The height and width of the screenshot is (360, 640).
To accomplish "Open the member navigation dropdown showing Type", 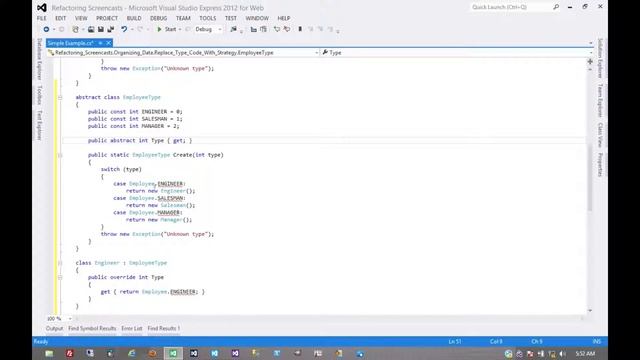I will pos(456,53).
